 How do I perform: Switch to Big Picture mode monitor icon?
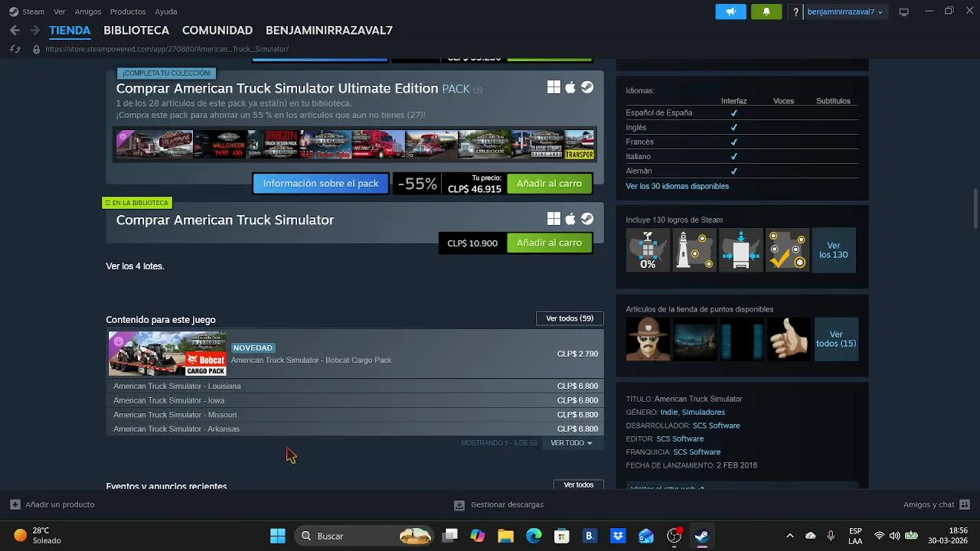coord(903,11)
